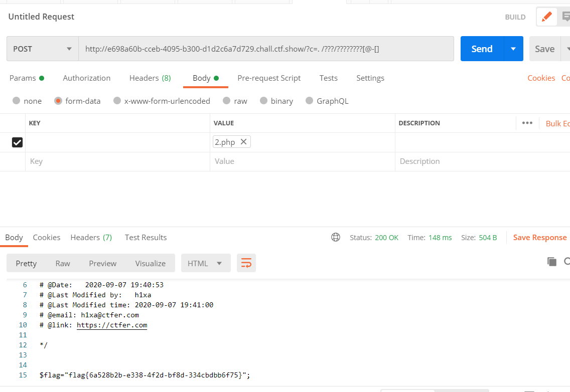The height and width of the screenshot is (392, 570).
Task: Click the VALUE column header
Action: [x=224, y=123]
